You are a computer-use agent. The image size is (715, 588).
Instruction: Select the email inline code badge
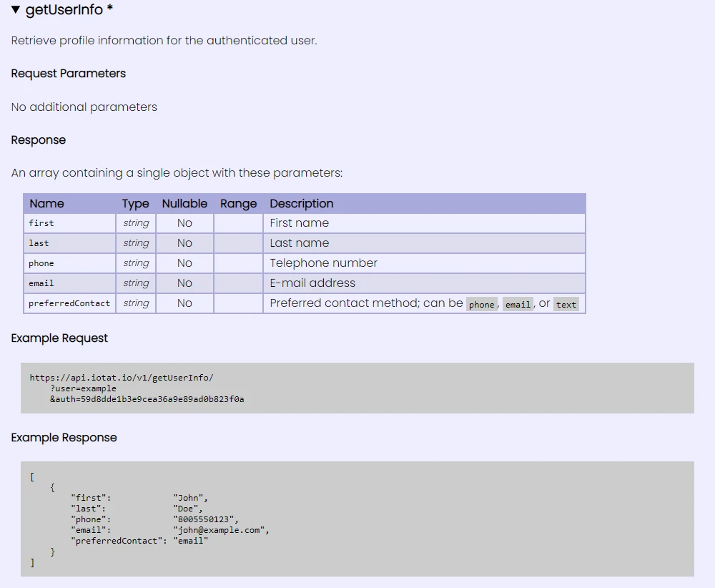[518, 304]
